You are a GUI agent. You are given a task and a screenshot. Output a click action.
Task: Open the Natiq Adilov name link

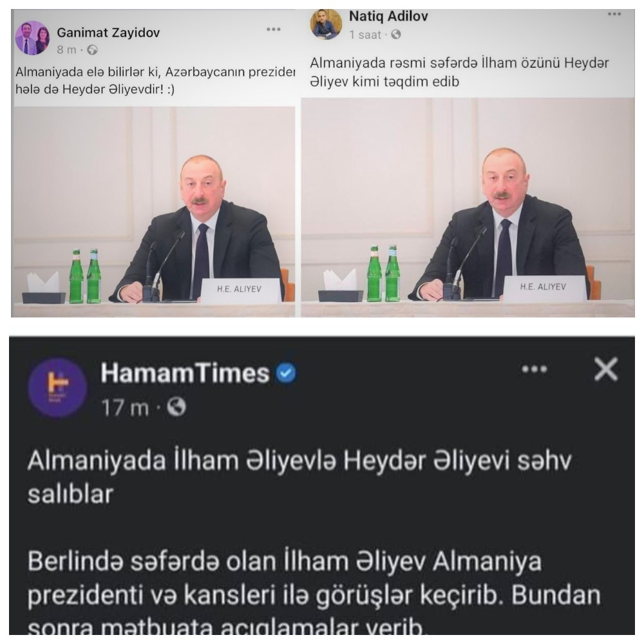coord(388,17)
